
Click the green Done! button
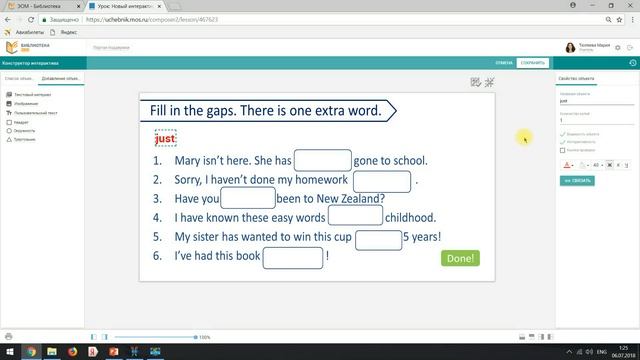460,258
